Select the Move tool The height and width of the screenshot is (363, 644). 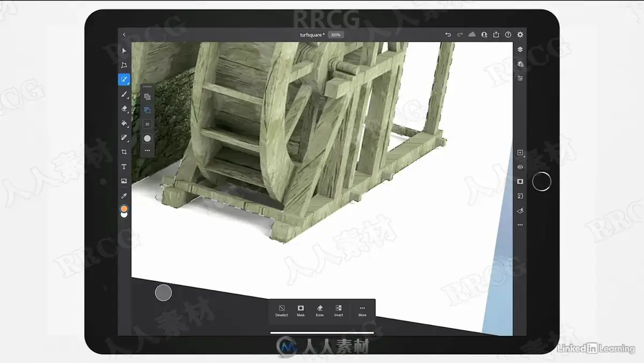click(x=124, y=50)
